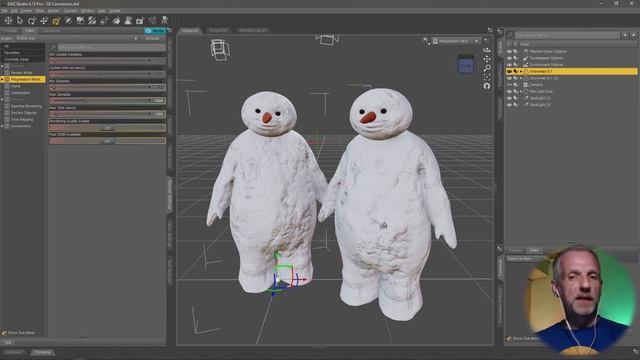The height and width of the screenshot is (360, 640).
Task: Click the blue view cube in viewport
Action: click(466, 64)
